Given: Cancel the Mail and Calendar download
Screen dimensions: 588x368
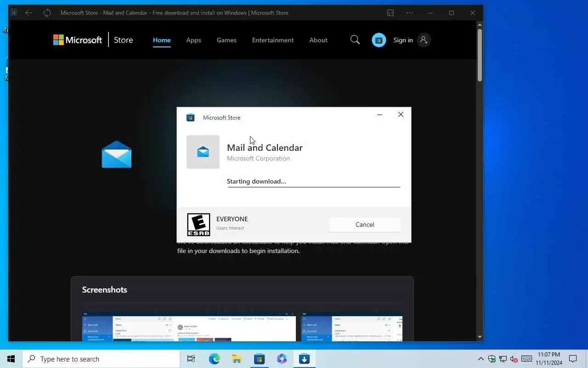Looking at the screenshot, I should click(365, 224).
